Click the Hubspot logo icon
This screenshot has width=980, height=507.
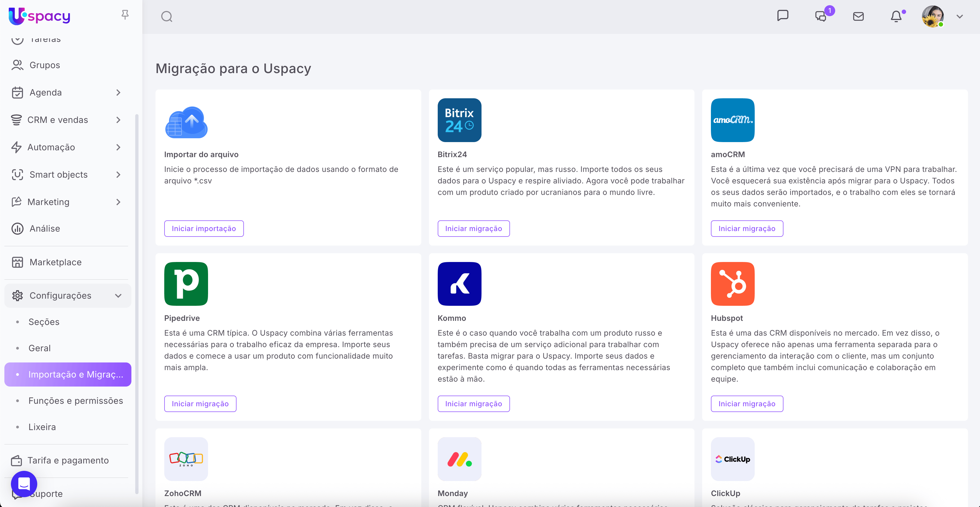coord(732,284)
